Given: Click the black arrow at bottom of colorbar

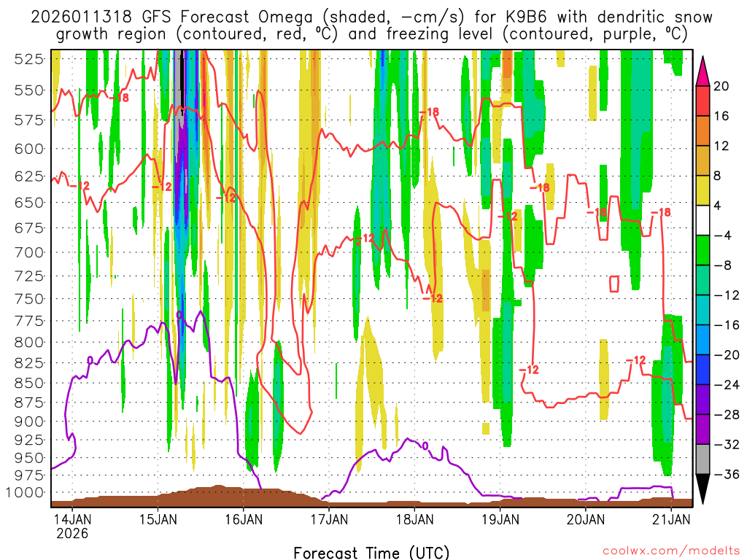Looking at the screenshot, I should click(x=703, y=488).
